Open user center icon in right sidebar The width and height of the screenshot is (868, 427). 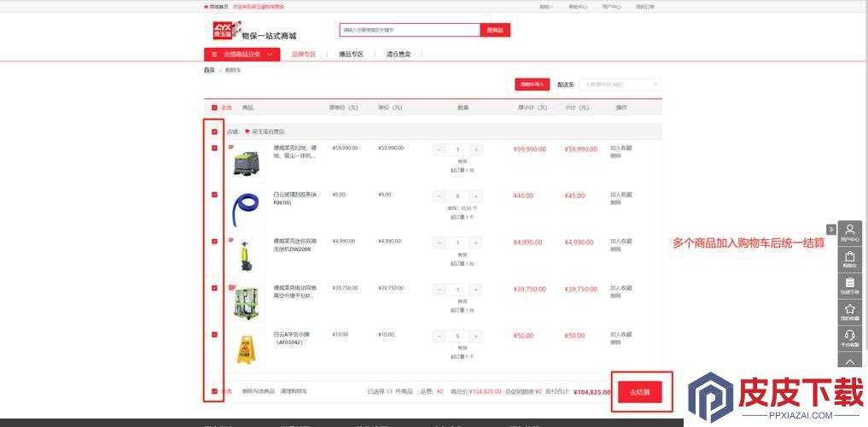[x=850, y=232]
